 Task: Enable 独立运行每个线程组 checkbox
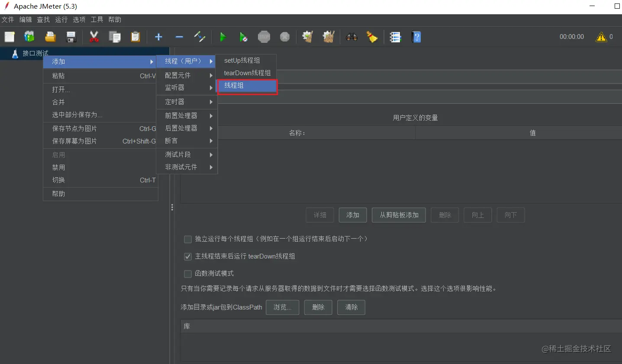tap(188, 239)
